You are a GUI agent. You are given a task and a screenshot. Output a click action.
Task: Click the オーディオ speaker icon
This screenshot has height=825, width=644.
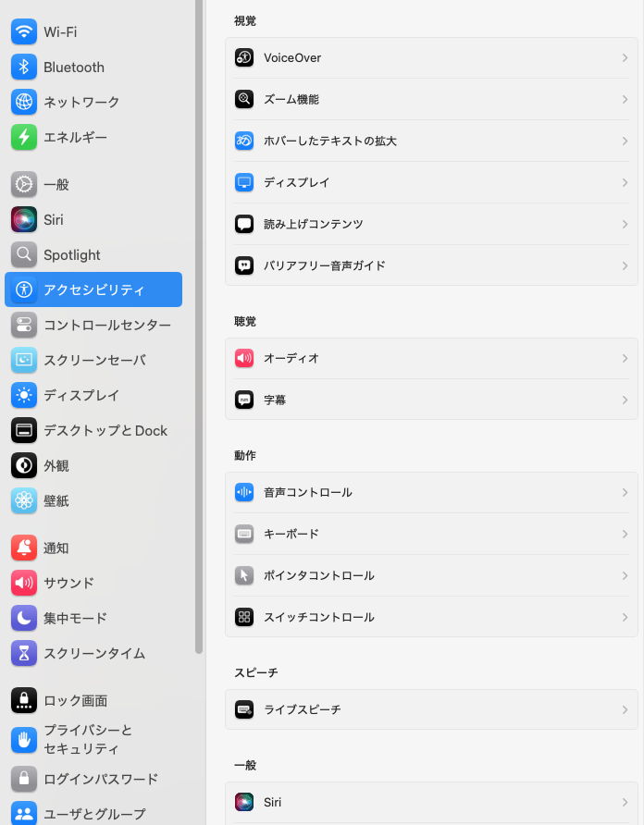(243, 358)
